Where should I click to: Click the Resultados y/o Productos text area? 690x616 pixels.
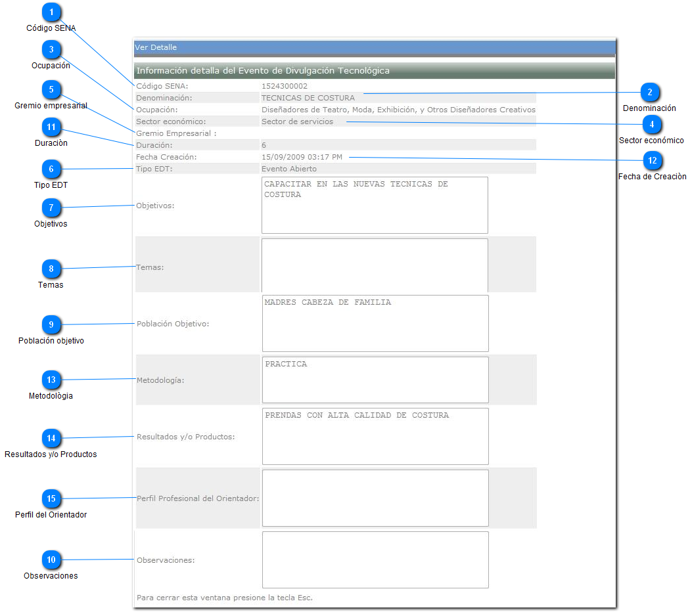[375, 436]
